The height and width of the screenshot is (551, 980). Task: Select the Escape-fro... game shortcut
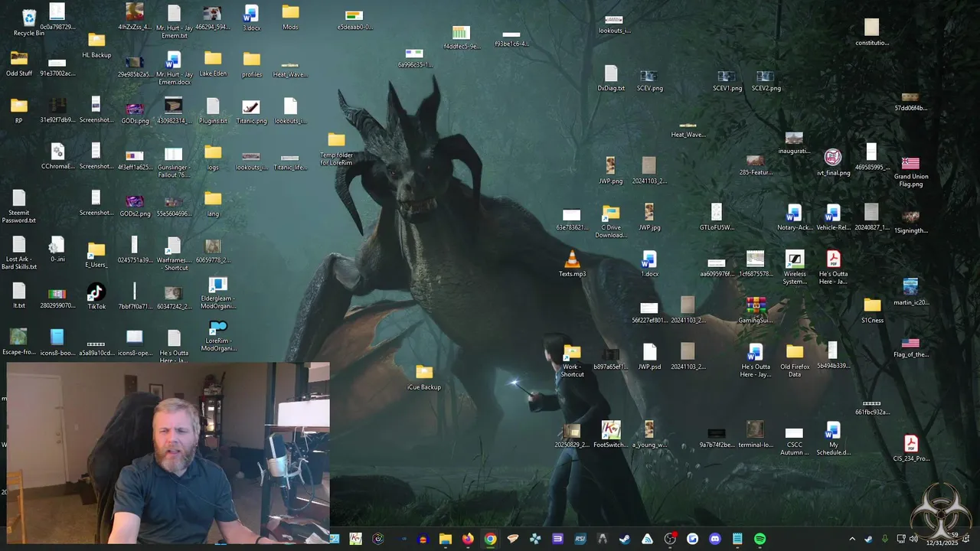click(19, 342)
